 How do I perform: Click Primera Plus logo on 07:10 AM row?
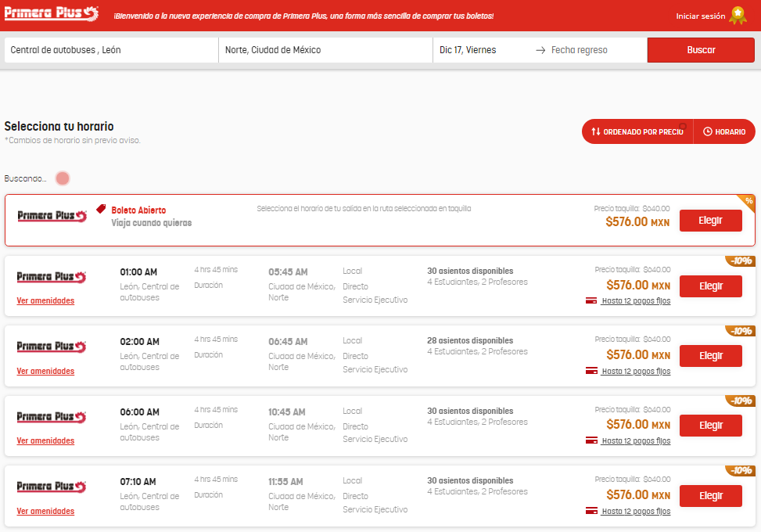point(52,487)
